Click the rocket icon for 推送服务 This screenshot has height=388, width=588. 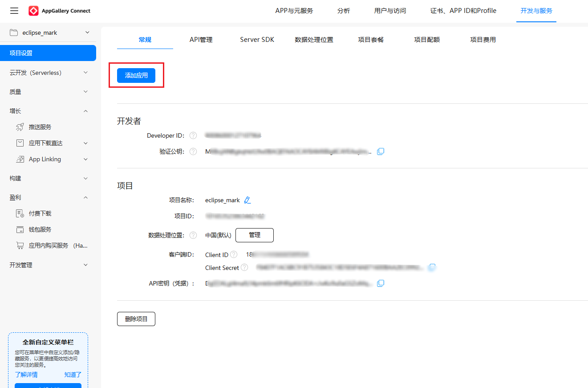(20, 127)
